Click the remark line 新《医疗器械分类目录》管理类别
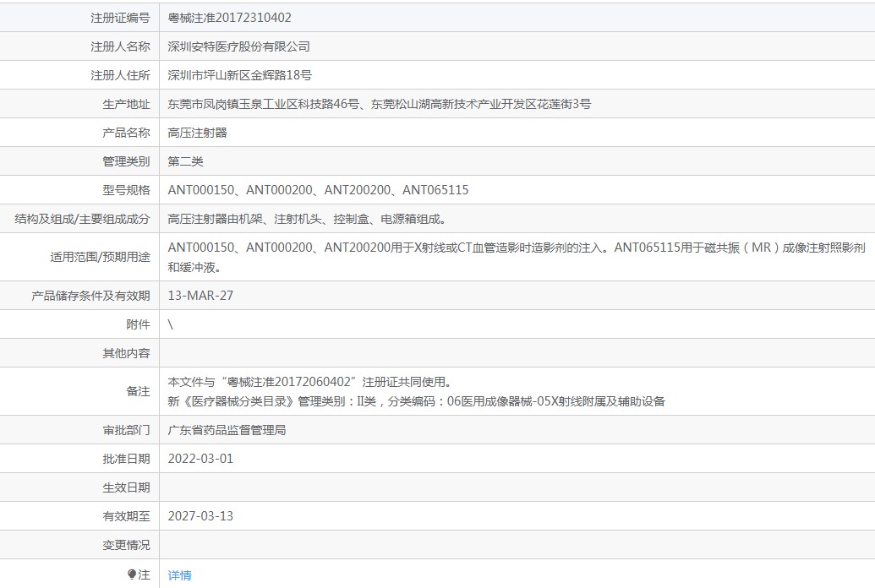This screenshot has width=875, height=588. point(416,401)
